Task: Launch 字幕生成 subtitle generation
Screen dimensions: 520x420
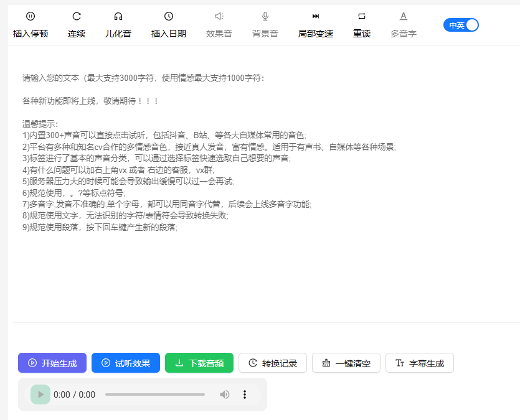Action: pos(419,363)
